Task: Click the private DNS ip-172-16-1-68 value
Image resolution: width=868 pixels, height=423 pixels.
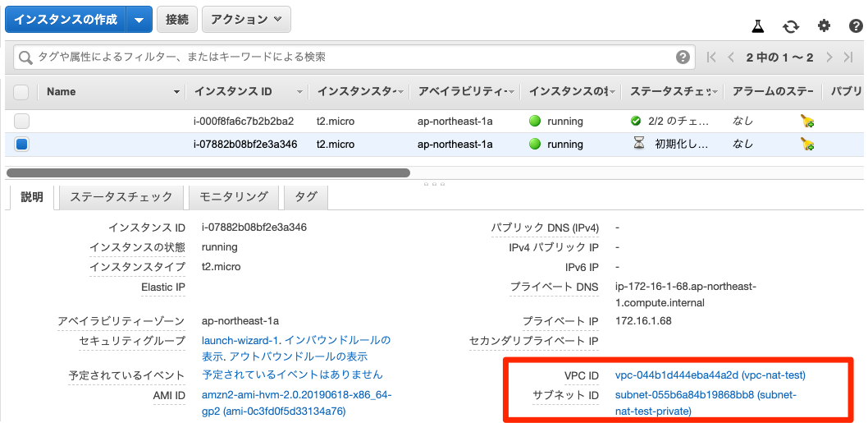Action: pyautogui.click(x=685, y=295)
